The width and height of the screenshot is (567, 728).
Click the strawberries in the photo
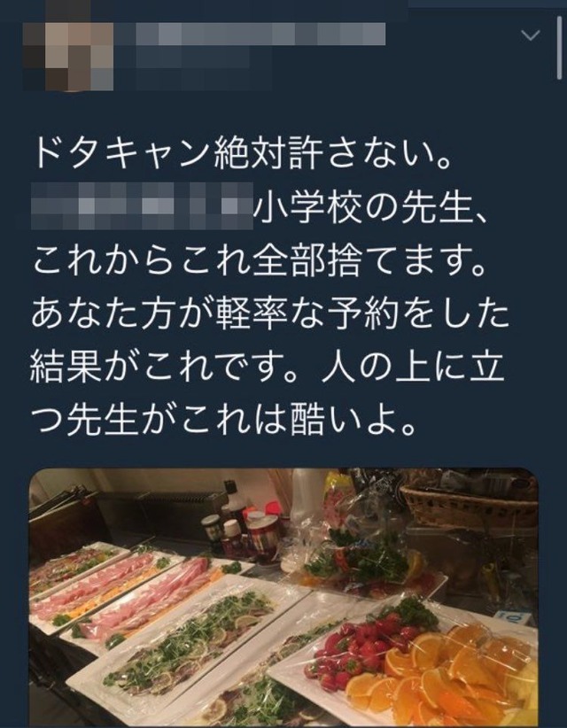click(360, 646)
